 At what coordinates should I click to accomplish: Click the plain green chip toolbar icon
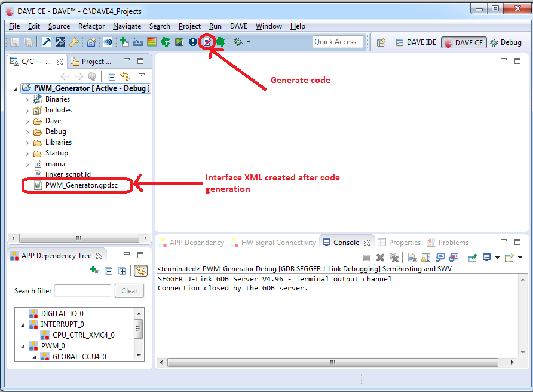coord(220,42)
